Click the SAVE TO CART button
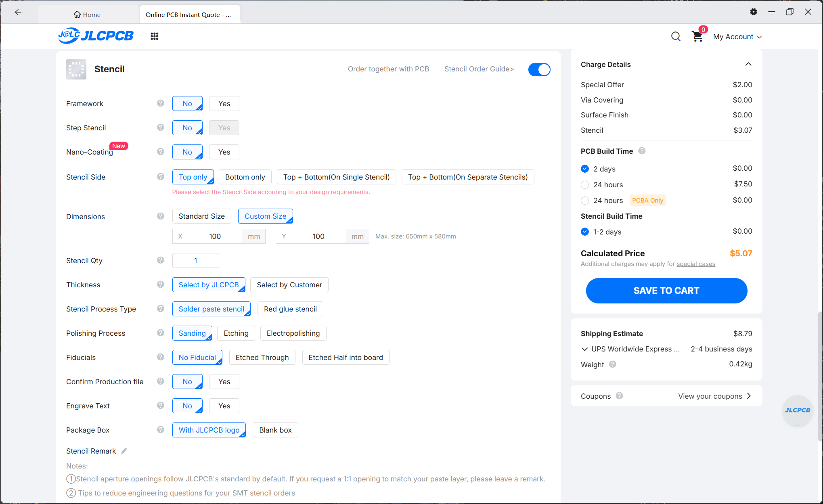The height and width of the screenshot is (504, 823). tap(666, 291)
